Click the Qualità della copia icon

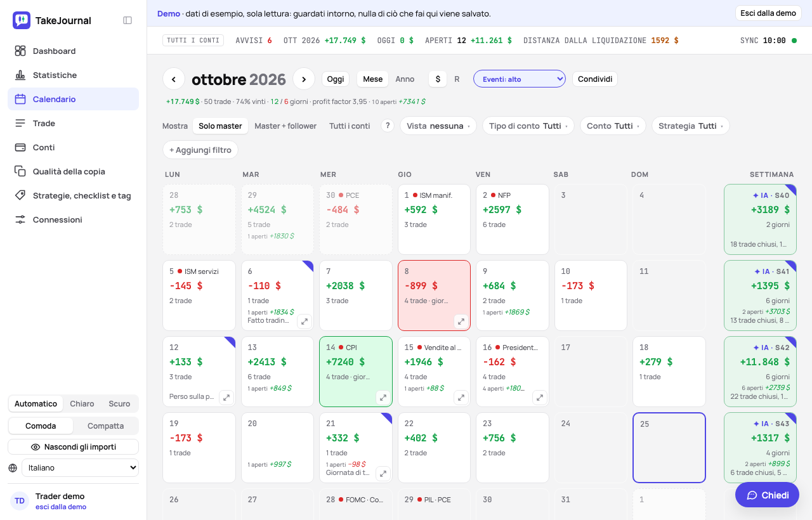20,171
